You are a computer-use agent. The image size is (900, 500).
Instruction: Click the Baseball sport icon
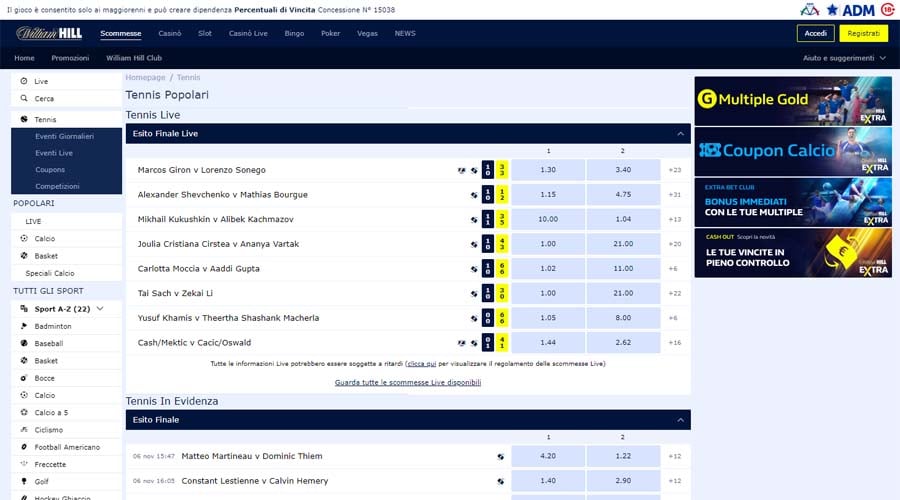[x=24, y=343]
